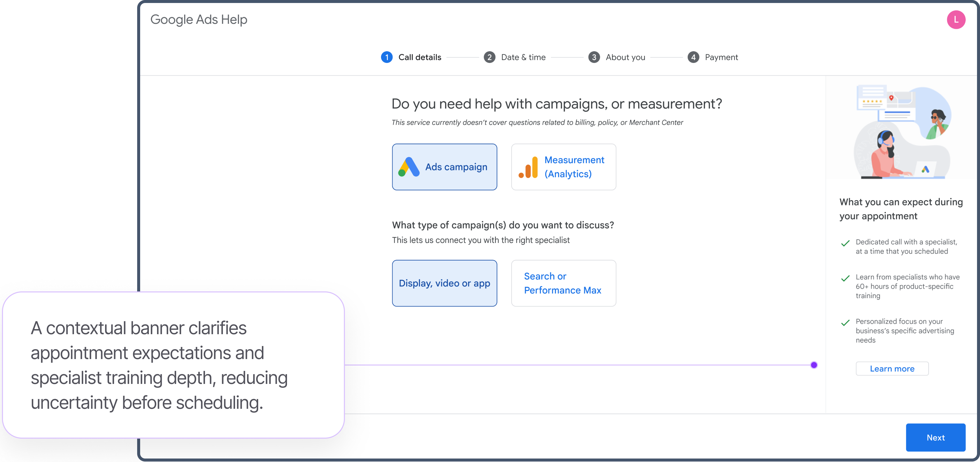Click the step 4 number circle

click(x=693, y=57)
